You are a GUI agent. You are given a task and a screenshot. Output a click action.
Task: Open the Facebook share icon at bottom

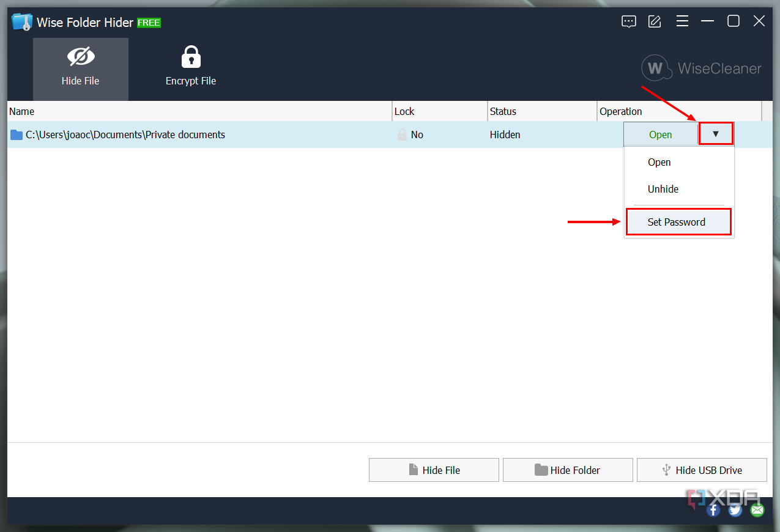coord(713,509)
